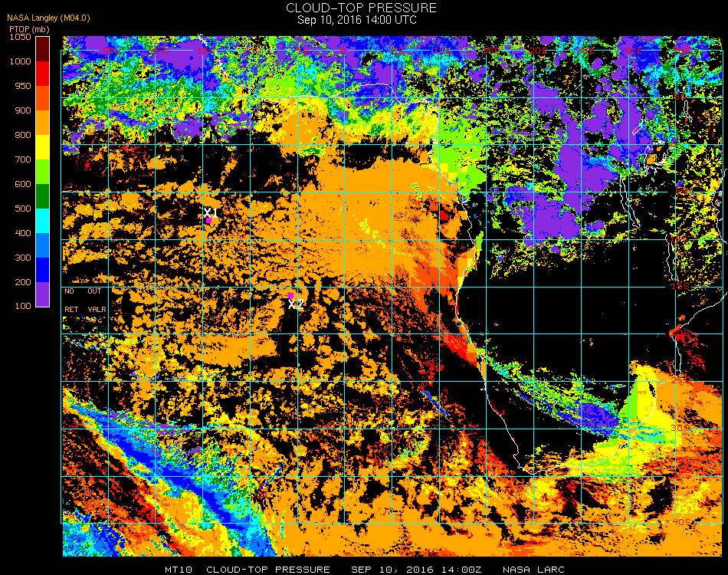
Task: Click the '200' legend value
Action: click(23, 282)
